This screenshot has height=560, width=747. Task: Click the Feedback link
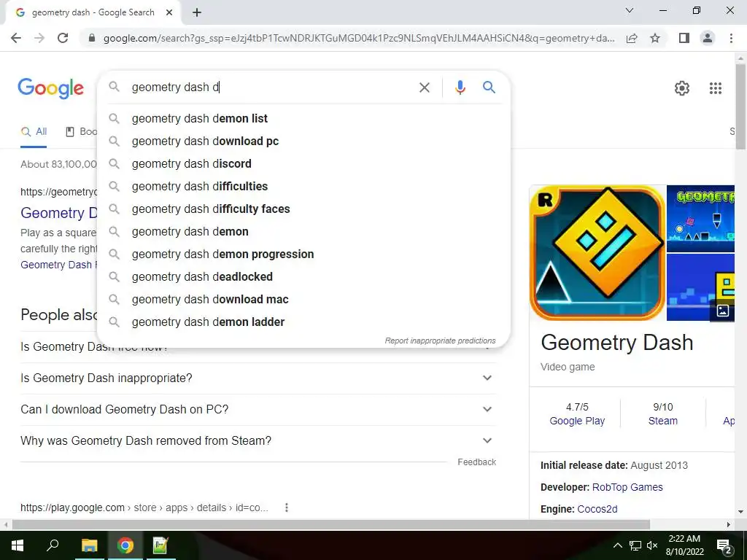tap(477, 462)
